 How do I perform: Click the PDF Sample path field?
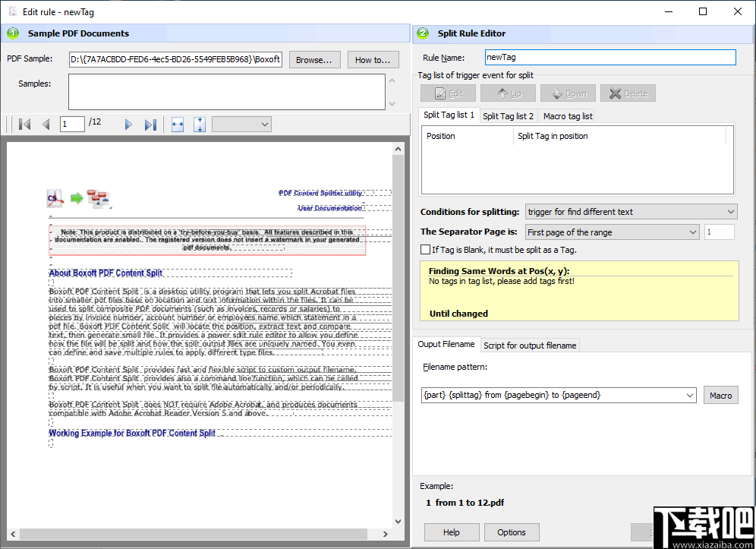(x=175, y=59)
